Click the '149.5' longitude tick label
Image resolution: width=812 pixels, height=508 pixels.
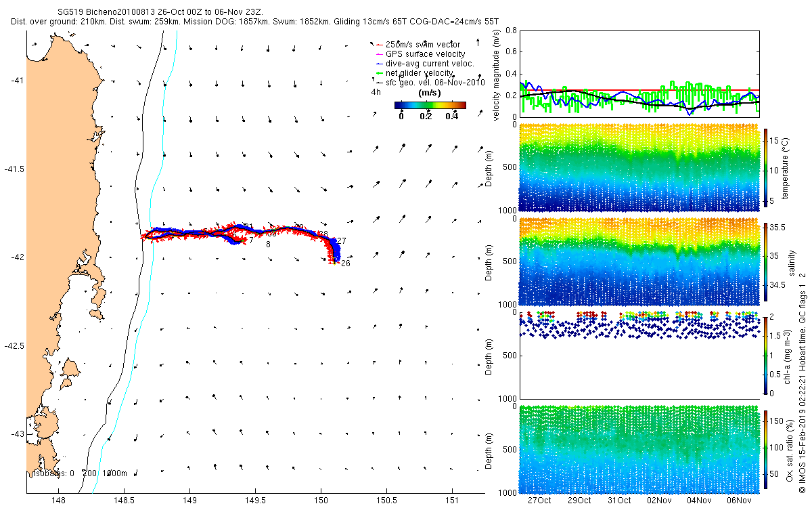(255, 501)
